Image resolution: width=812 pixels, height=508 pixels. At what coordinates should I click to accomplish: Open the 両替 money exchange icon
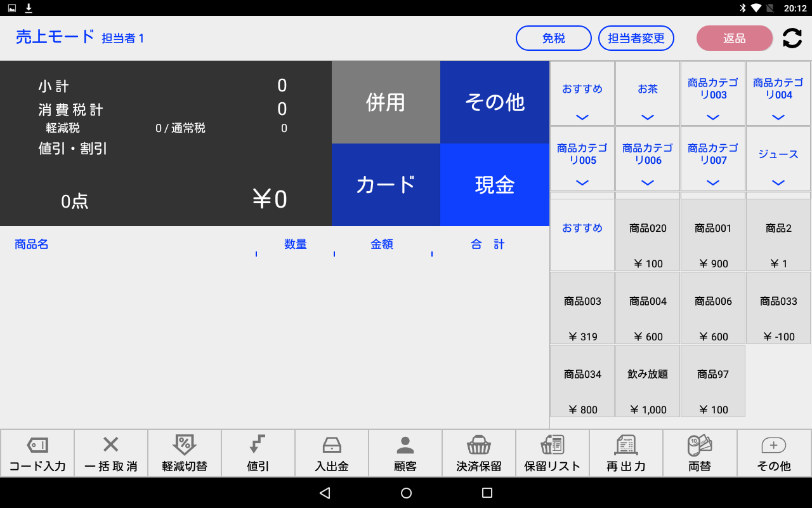click(x=700, y=445)
